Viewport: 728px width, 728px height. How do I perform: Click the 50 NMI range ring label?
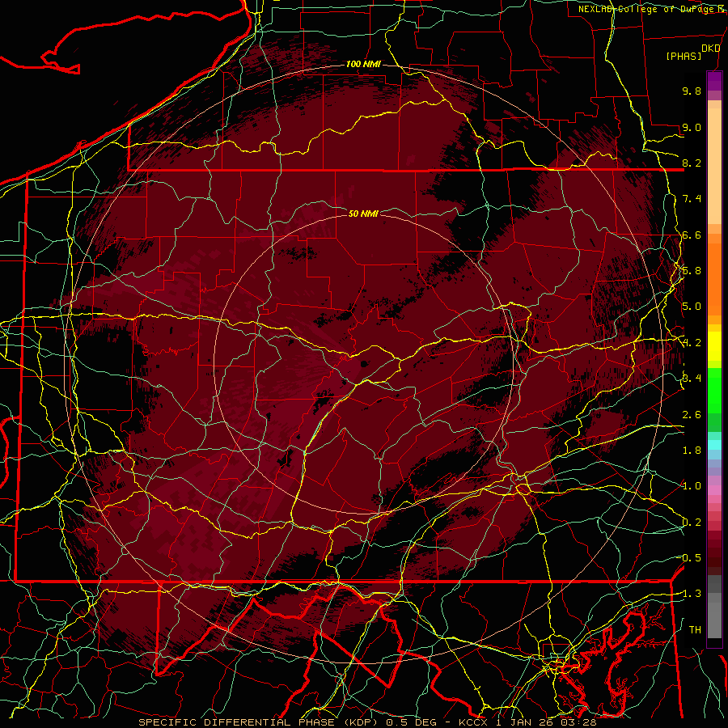pos(363,214)
